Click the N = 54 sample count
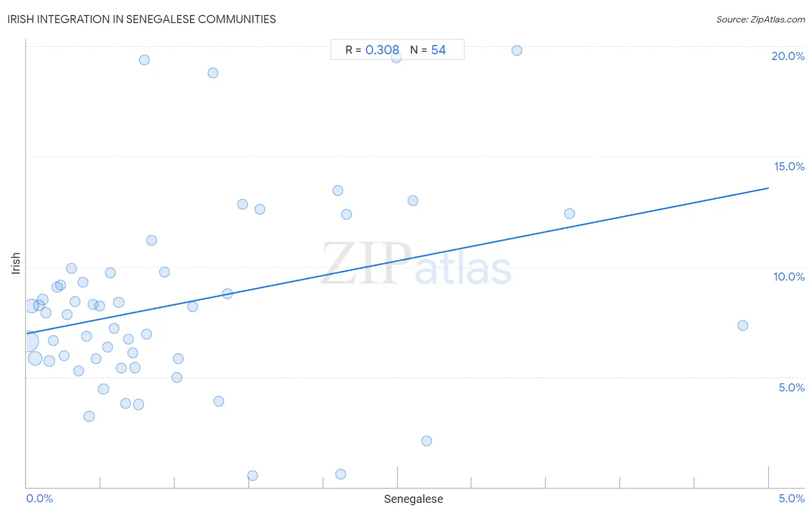 pos(428,50)
